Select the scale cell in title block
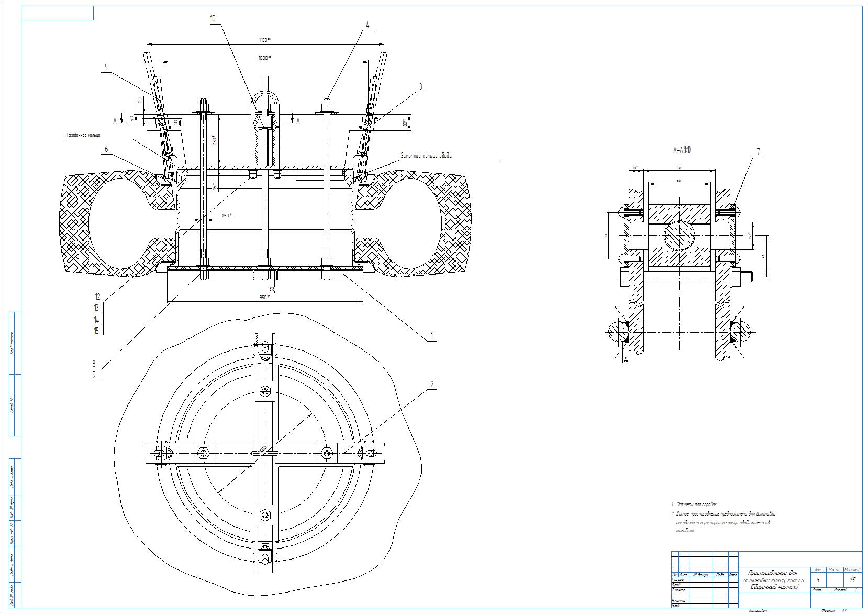This screenshot has width=868, height=614. click(852, 580)
